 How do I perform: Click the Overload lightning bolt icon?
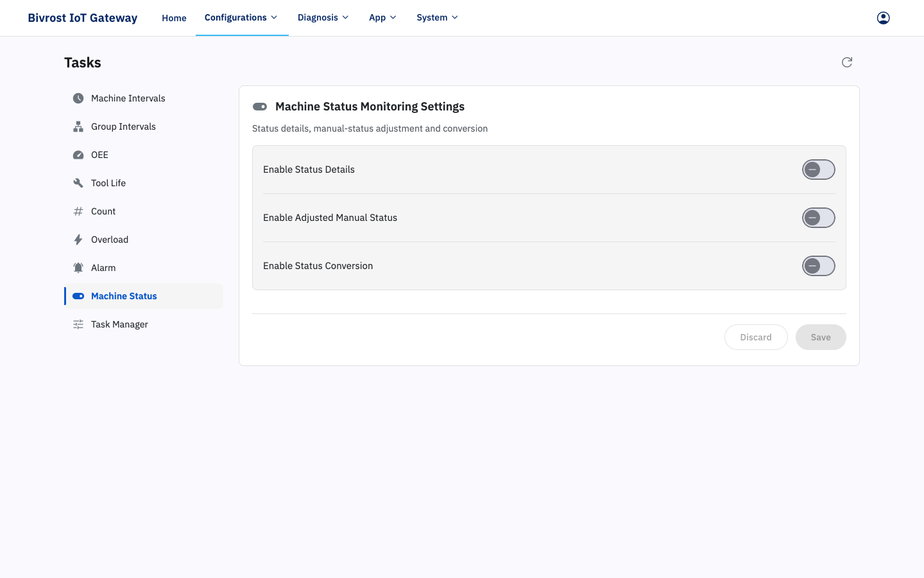coord(78,240)
